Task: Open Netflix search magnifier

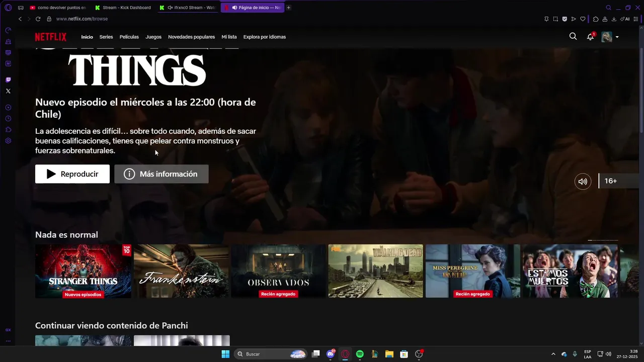Action: [x=573, y=36]
